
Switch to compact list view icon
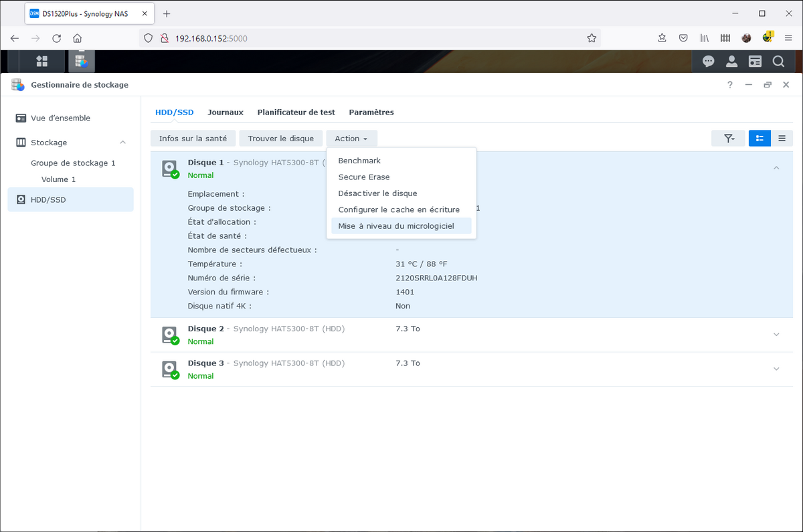(782, 139)
